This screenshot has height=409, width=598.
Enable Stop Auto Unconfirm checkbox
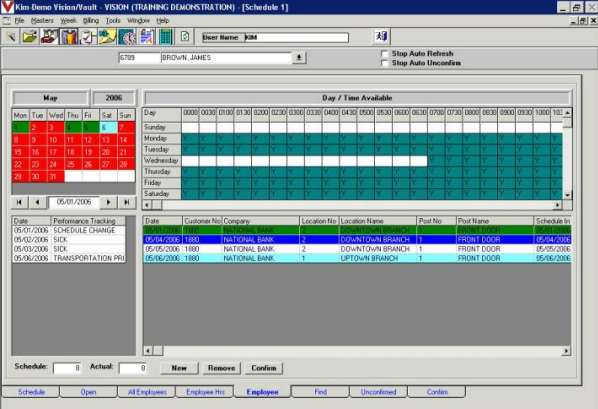click(385, 63)
